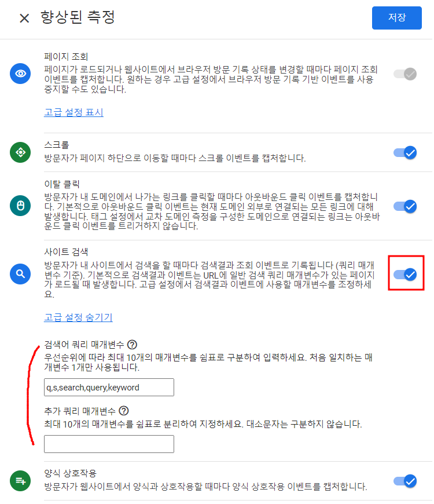Turn off the 스크롤 tracking switch
434x504 pixels.
click(405, 153)
